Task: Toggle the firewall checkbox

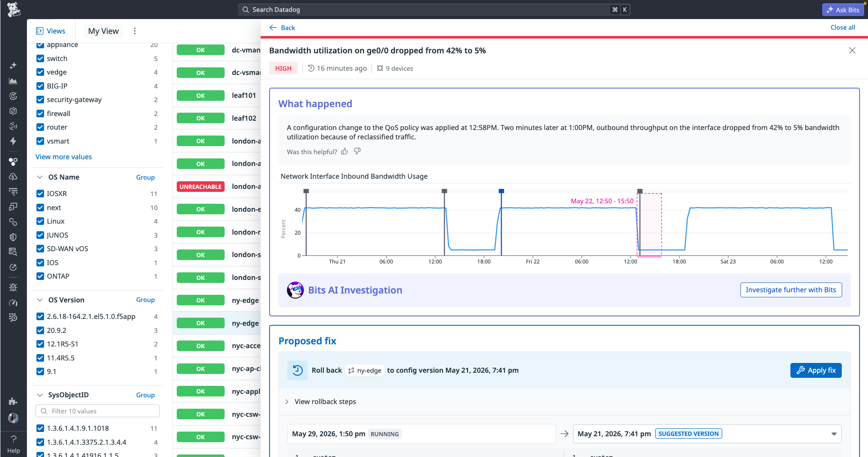Action: click(40, 114)
